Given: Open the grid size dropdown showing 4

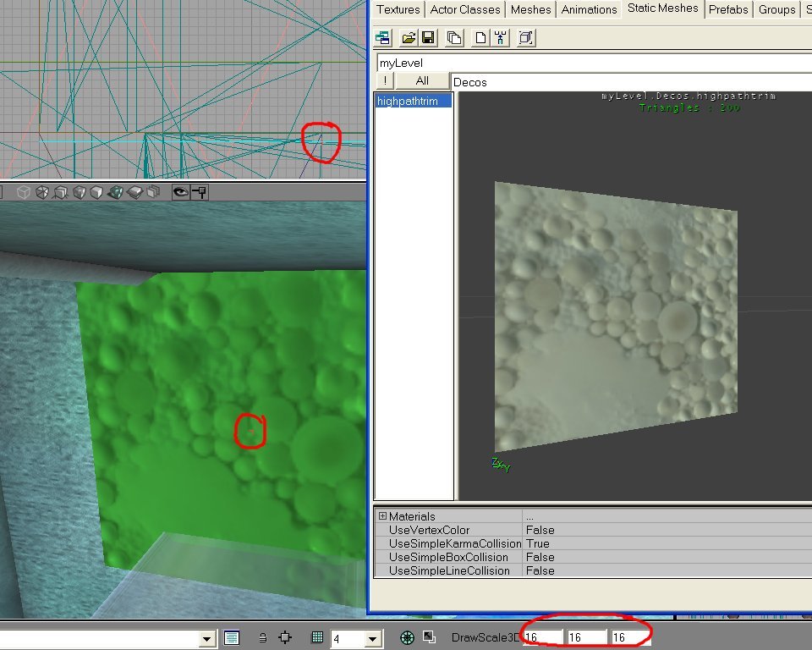Looking at the screenshot, I should point(372,638).
